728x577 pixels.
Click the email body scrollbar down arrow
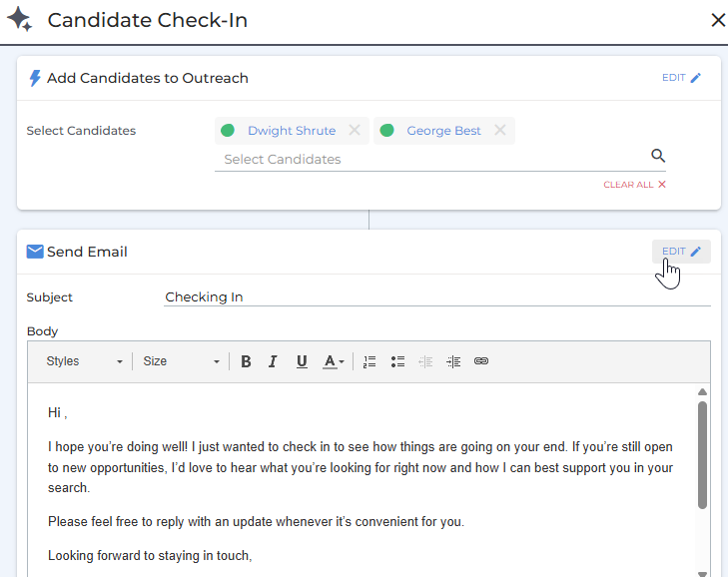tap(702, 572)
